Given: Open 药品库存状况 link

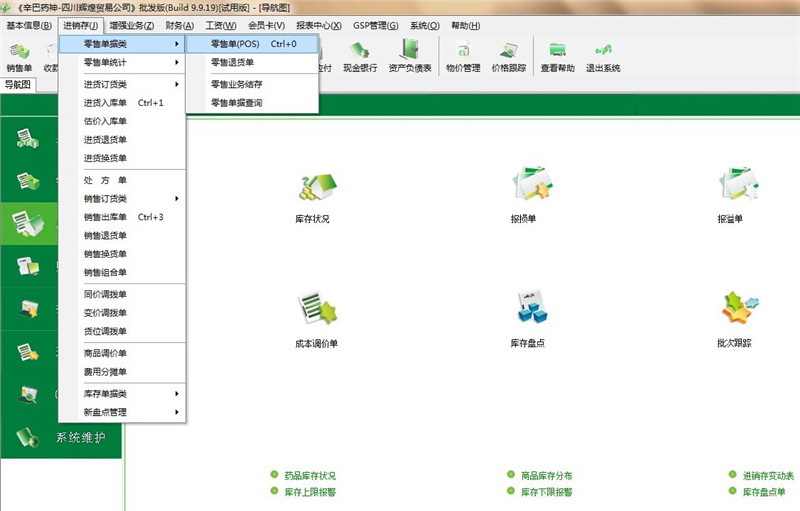Looking at the screenshot, I should (x=310, y=475).
